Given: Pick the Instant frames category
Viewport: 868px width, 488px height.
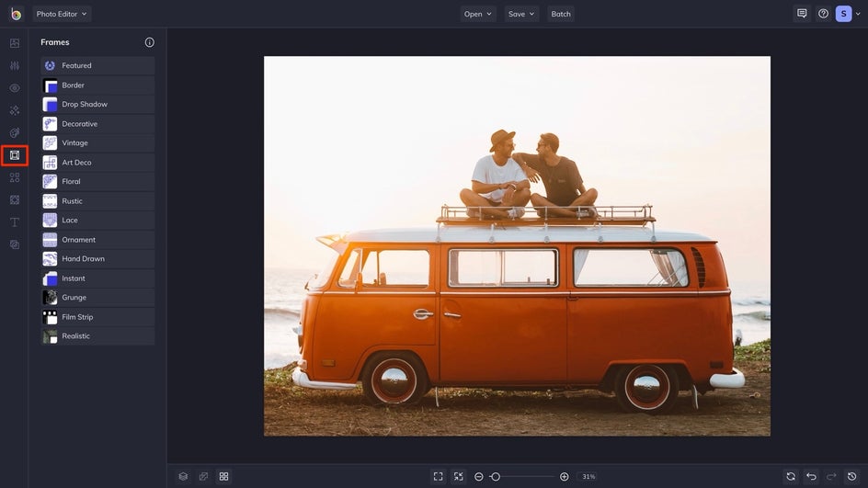Looking at the screenshot, I should (97, 278).
